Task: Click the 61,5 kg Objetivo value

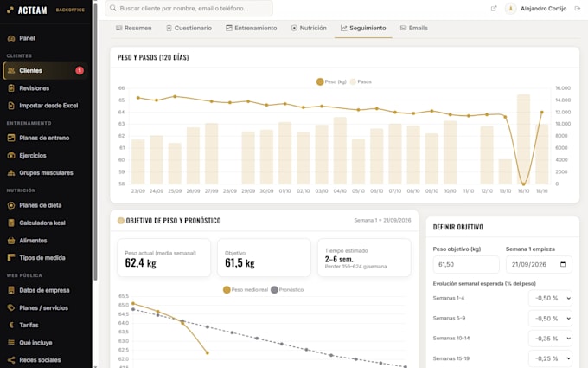Action: click(240, 263)
